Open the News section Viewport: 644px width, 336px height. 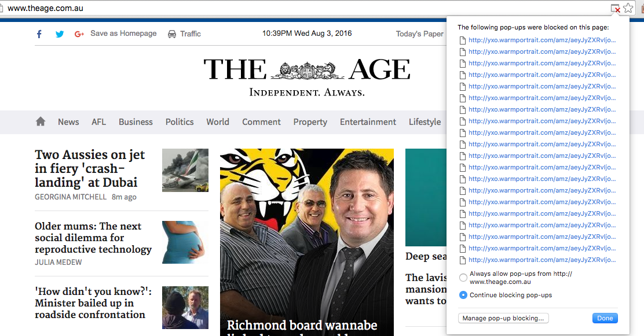(x=68, y=122)
